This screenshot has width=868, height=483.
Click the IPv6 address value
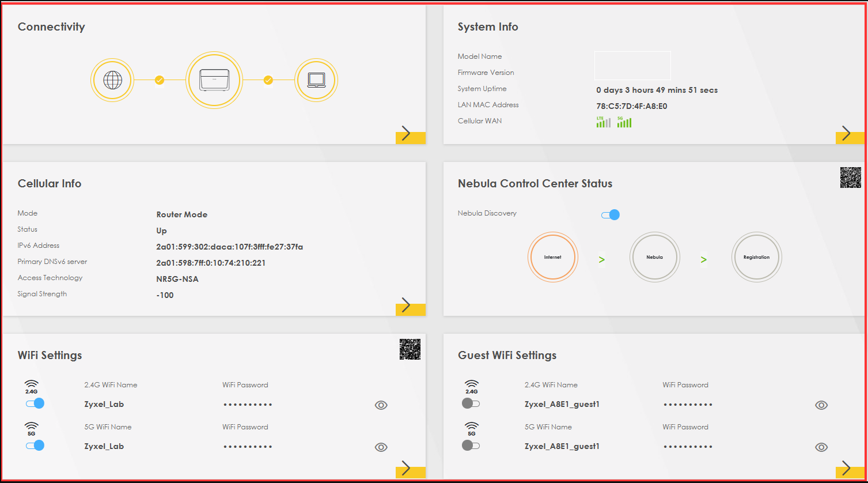[230, 247]
